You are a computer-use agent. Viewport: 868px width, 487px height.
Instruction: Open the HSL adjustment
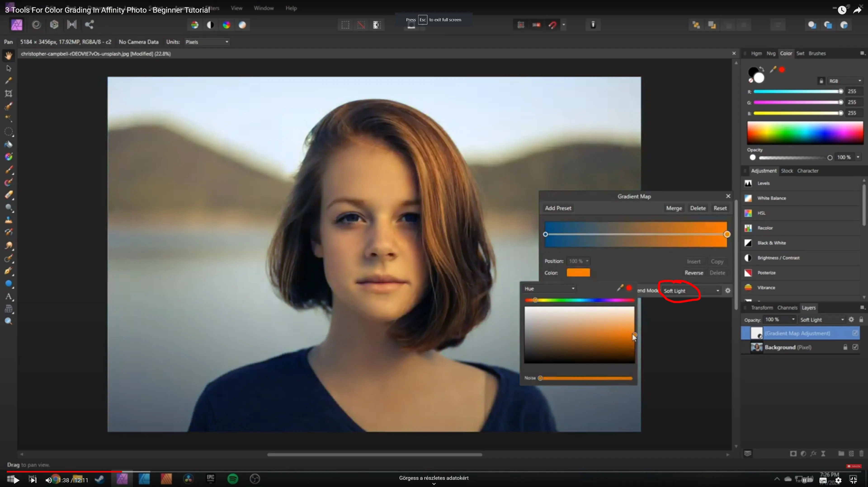coord(762,213)
